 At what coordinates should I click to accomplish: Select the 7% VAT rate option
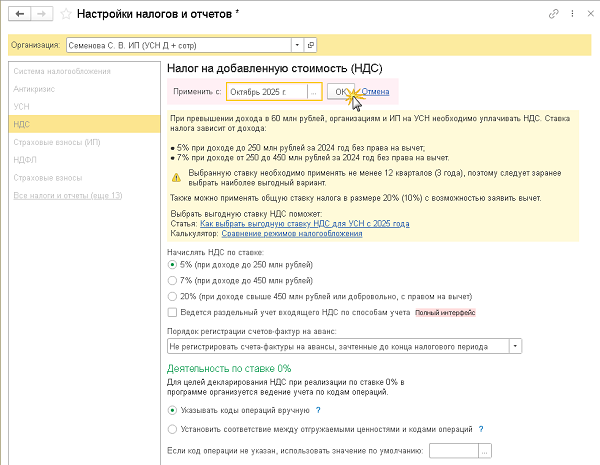175,281
